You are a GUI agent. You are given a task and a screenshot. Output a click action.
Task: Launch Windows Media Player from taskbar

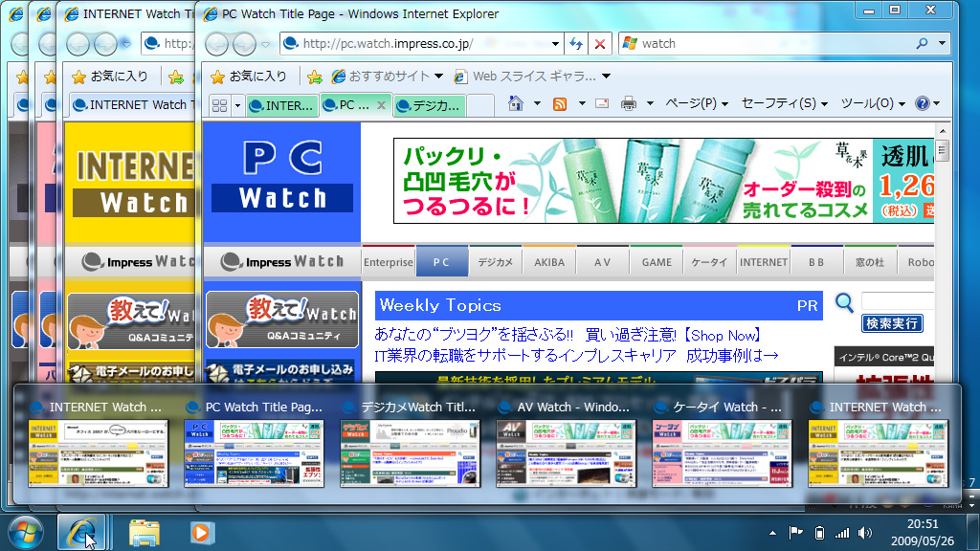(201, 533)
